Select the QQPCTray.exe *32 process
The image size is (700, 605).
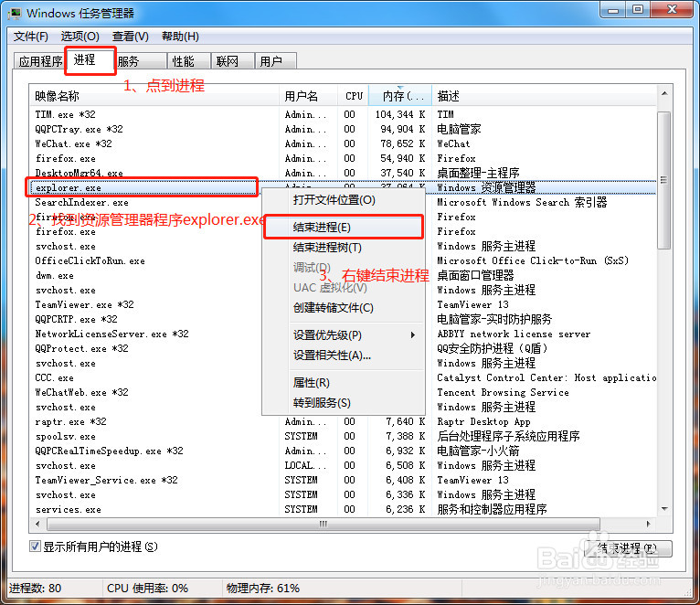coord(343,129)
